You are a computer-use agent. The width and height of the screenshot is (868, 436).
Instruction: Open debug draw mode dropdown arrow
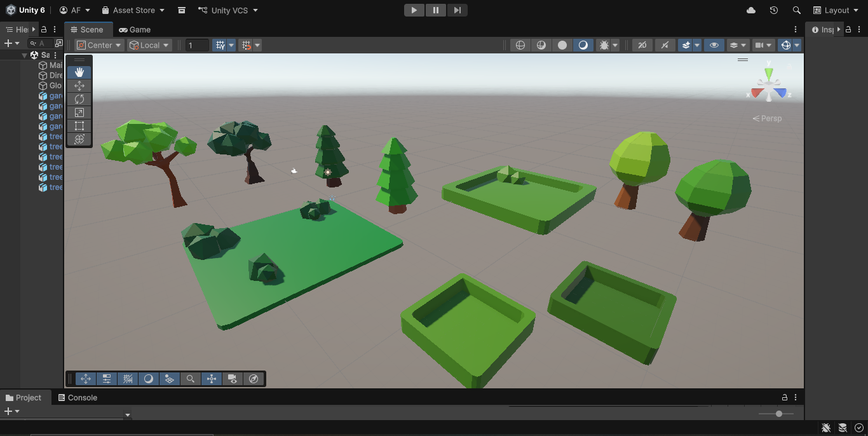click(615, 45)
